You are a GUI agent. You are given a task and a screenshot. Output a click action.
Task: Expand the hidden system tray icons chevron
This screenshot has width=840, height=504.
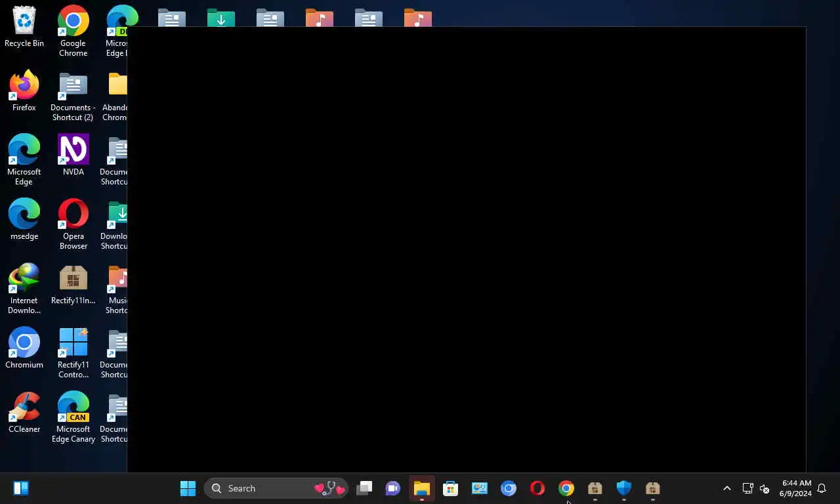pyautogui.click(x=726, y=488)
